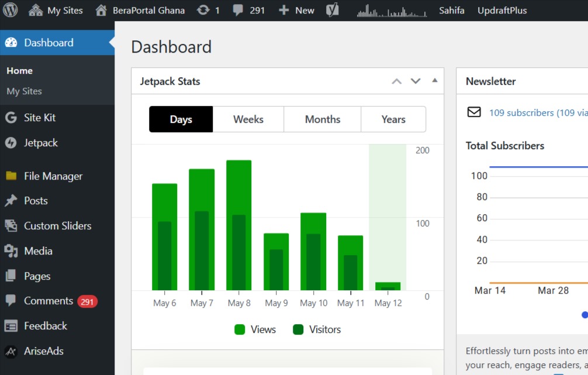Click the File Manager folder icon
Image resolution: width=588 pixels, height=375 pixels.
[x=11, y=176]
